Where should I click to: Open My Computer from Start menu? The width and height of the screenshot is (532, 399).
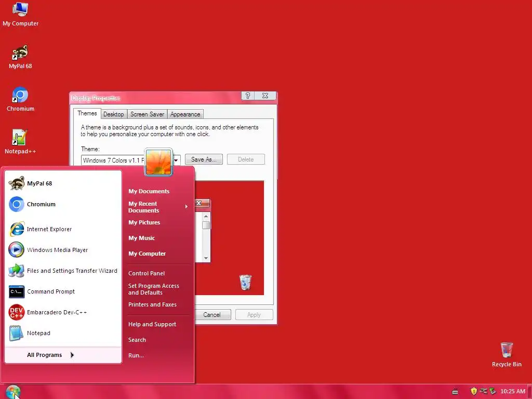pos(147,254)
